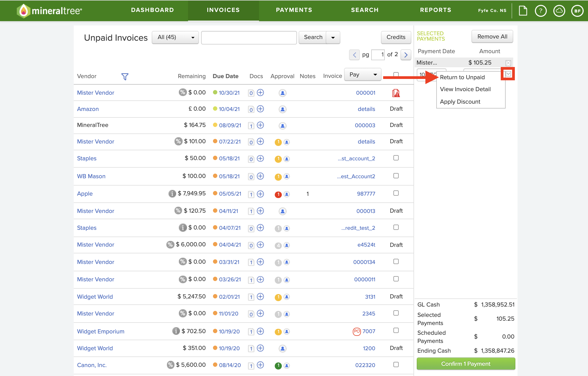Viewport: 588px width, 376px height.
Task: Check the invoice 2345 checkbox
Action: pyautogui.click(x=396, y=313)
